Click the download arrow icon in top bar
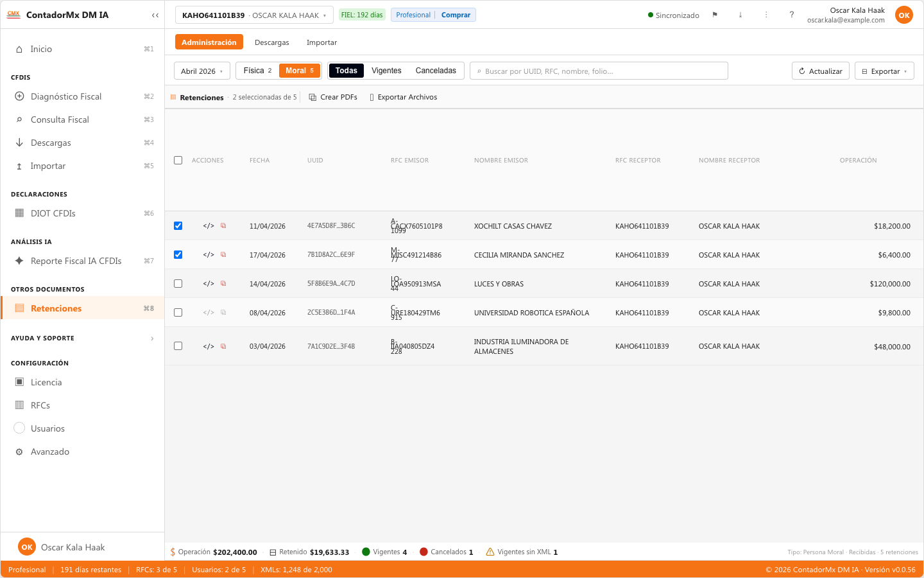This screenshot has height=578, width=924. [x=740, y=15]
